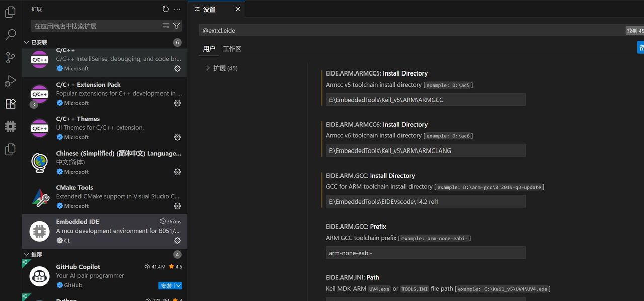The width and height of the screenshot is (644, 301).
Task: Open the Embedded IDE chip icon in the activity bar
Action: (x=10, y=127)
